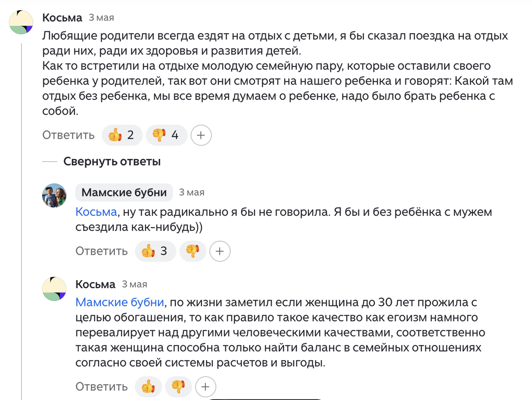Open Мамские бубни author name badge
This screenshot has width=532, height=400.
tap(124, 193)
